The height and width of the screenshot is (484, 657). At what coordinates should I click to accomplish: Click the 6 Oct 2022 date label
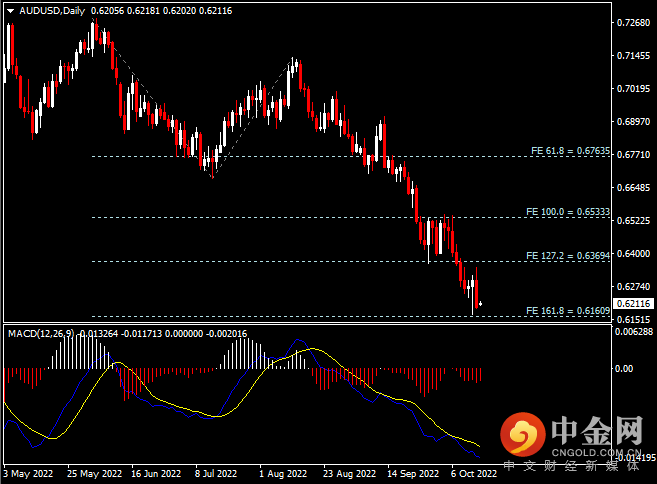(474, 474)
